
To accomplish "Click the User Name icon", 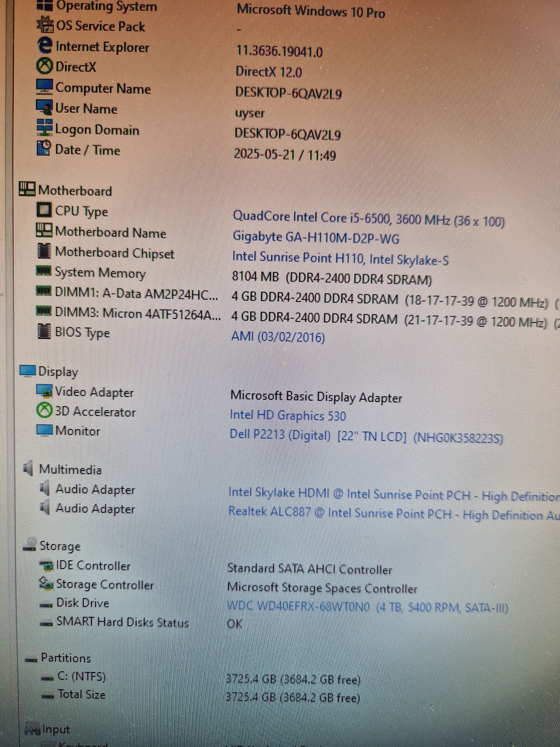I will click(x=44, y=107).
